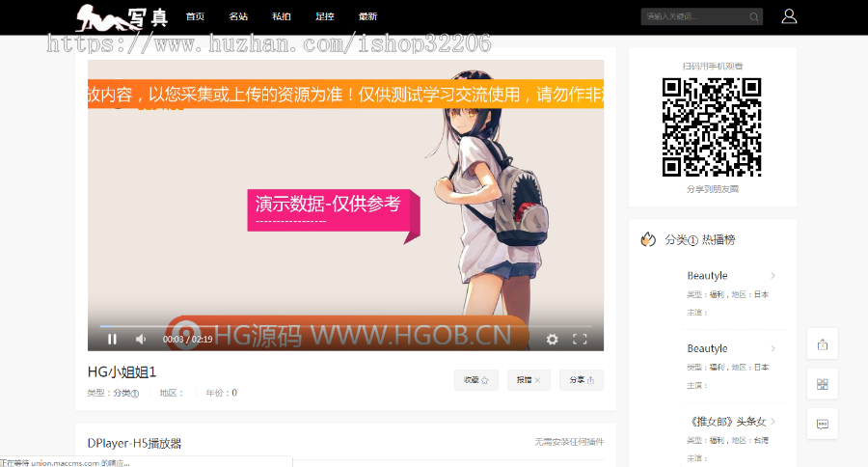This screenshot has width=868, height=467.
Task: Click the video progress bar
Action: click(x=346, y=326)
